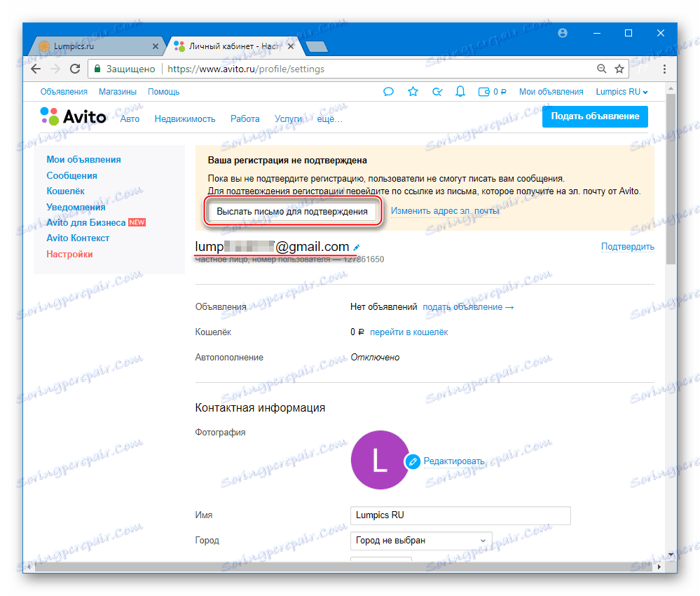
Task: Close the Личный кабинет tab
Action: pyautogui.click(x=291, y=46)
